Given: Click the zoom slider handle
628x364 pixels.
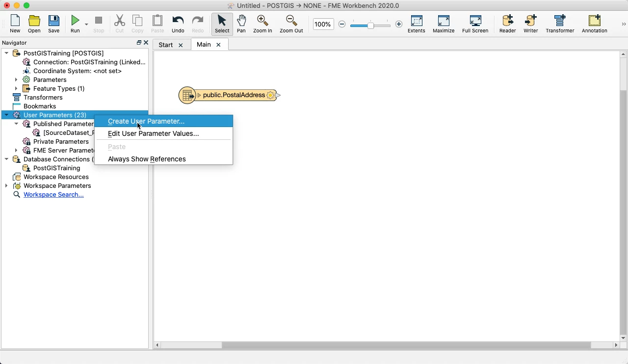Looking at the screenshot, I should [x=371, y=25].
